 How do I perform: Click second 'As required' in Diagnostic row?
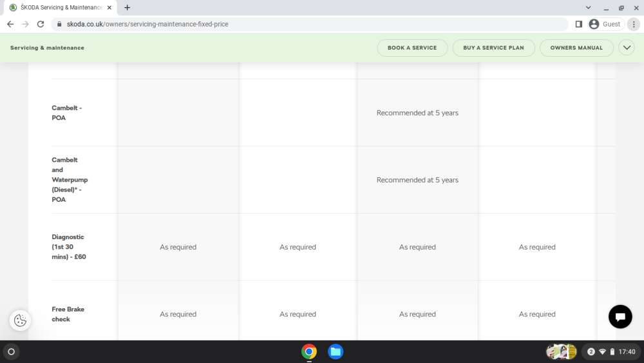pyautogui.click(x=298, y=247)
